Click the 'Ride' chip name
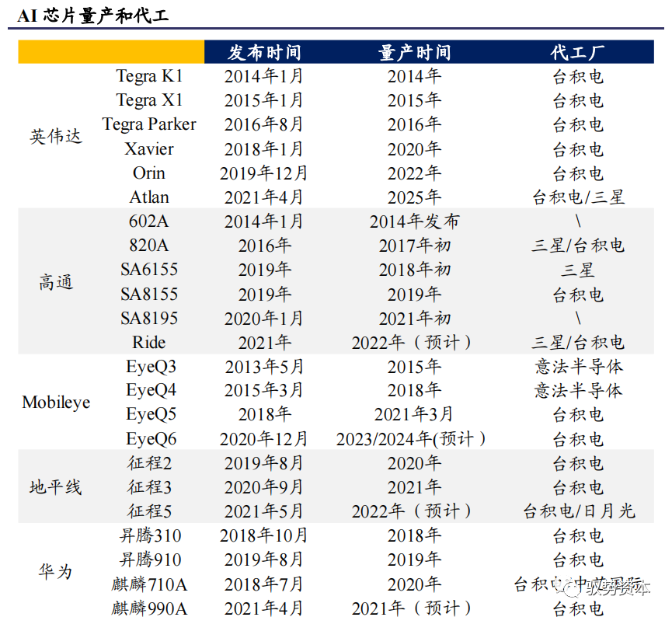672x617 pixels. coord(149,342)
